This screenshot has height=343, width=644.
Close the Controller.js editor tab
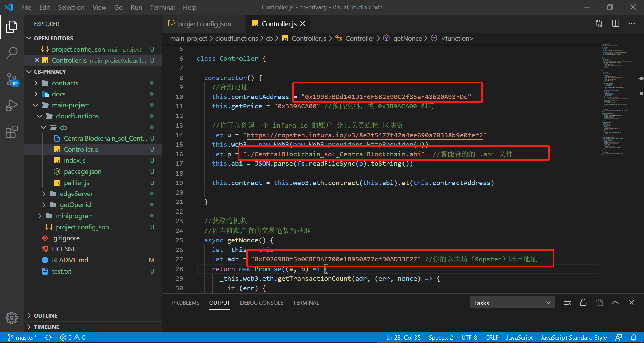303,23
